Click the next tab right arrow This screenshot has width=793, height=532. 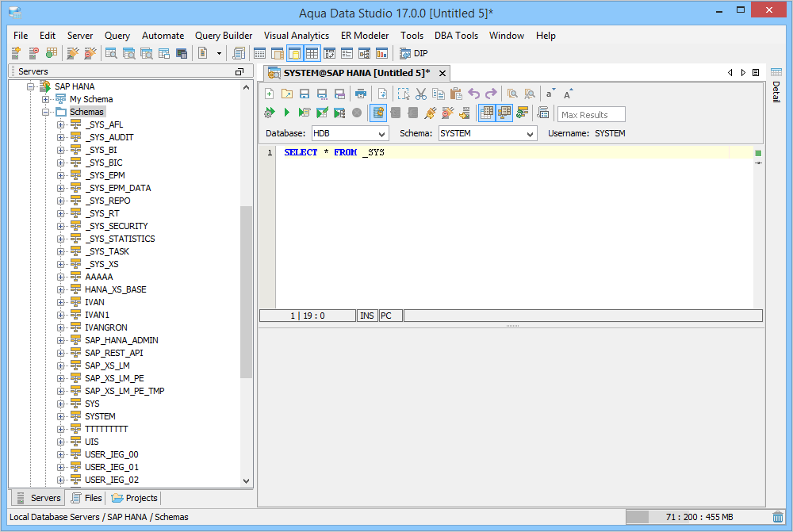pyautogui.click(x=743, y=72)
